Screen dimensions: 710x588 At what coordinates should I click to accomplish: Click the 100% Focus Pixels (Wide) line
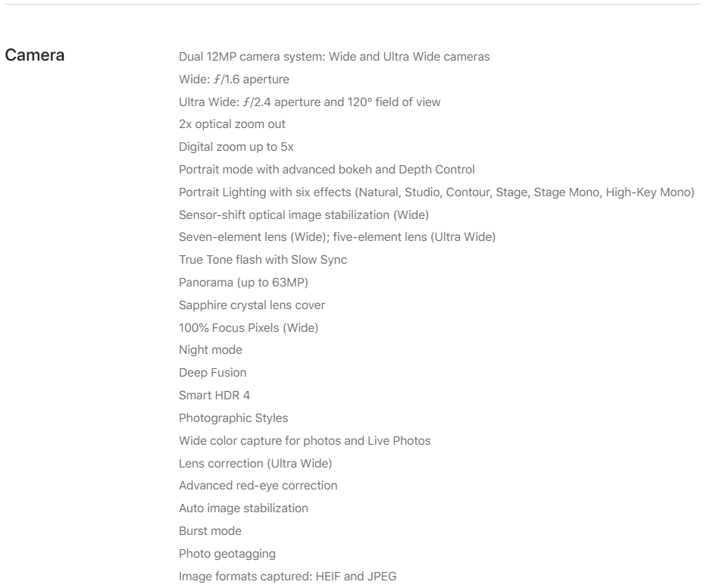click(x=248, y=327)
